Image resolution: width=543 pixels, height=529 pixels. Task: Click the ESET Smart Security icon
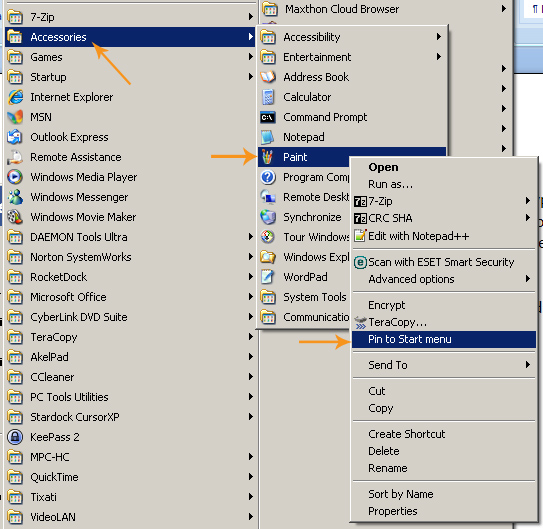tap(360, 262)
